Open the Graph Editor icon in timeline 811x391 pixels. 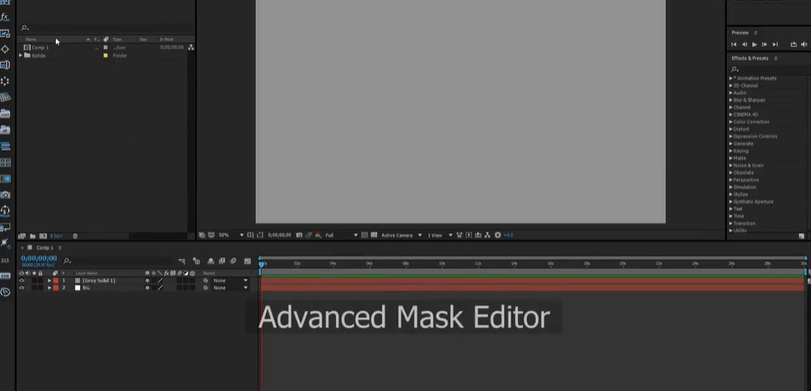pos(247,261)
